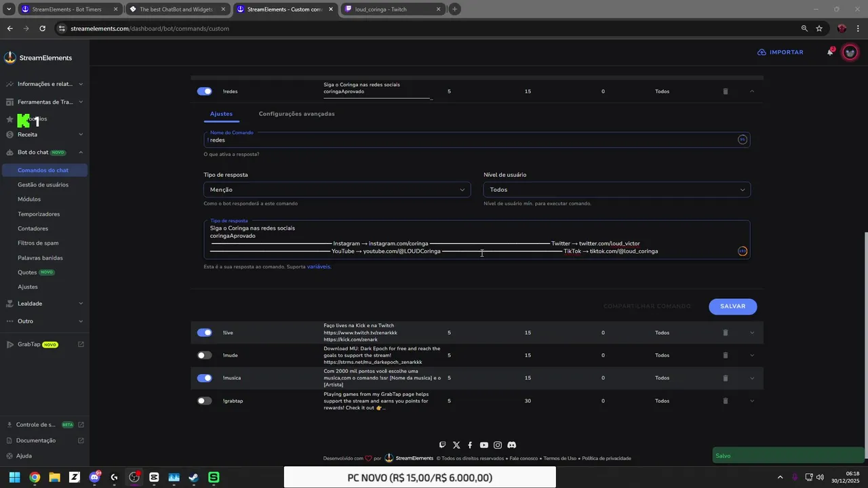Viewport: 868px width, 488px height.
Task: Open the Nível de usuário dropdown set to Todos
Action: coord(617,190)
